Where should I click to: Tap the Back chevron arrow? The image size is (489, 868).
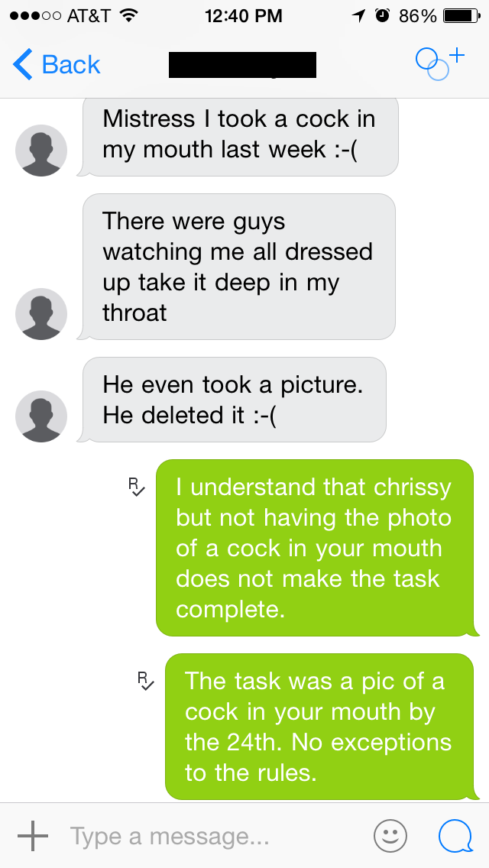coord(23,65)
